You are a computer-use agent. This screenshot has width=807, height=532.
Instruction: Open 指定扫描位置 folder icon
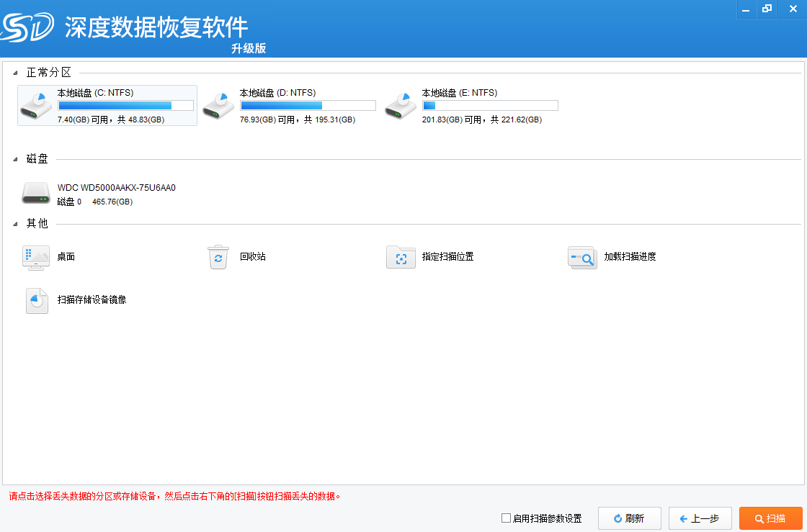[x=401, y=257]
